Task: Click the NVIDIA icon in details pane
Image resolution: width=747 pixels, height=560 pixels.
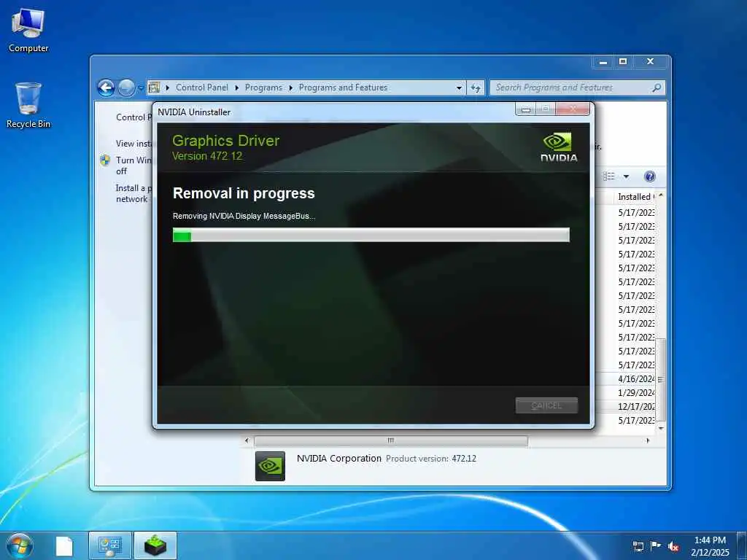Action: coord(270,466)
